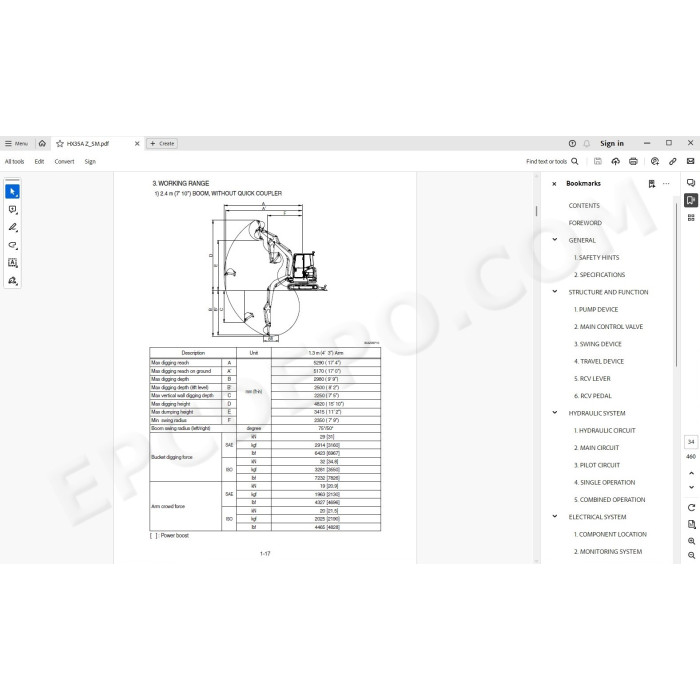Viewport: 700px width, 700px height.
Task: Open the Help question mark icon
Action: pyautogui.click(x=572, y=143)
